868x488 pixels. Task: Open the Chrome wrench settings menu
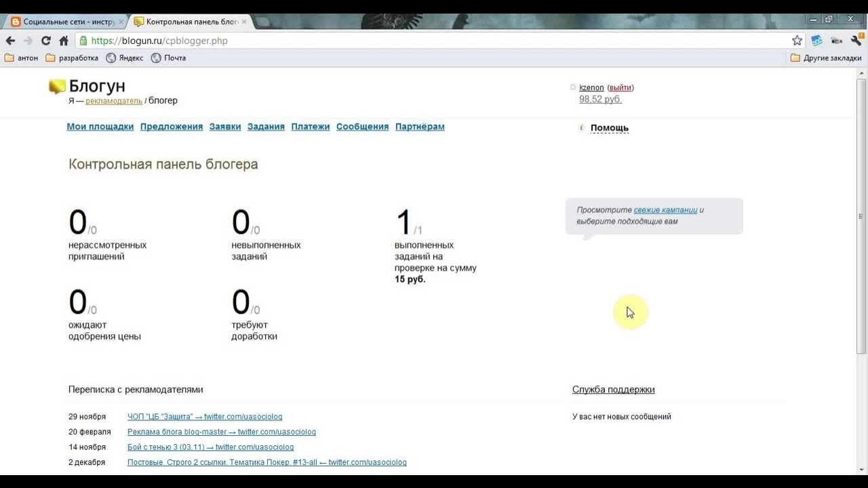(856, 41)
